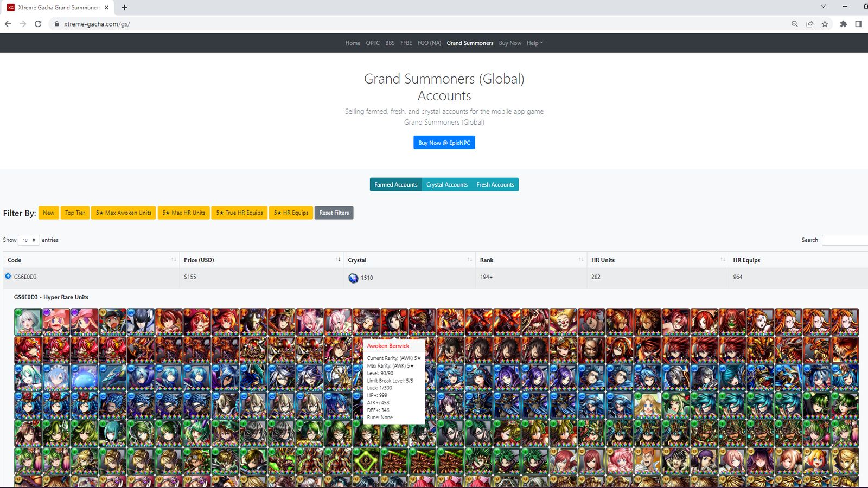Click the Xtreme Gacha tab favicon
Image resolution: width=868 pixels, height=488 pixels.
[11, 8]
